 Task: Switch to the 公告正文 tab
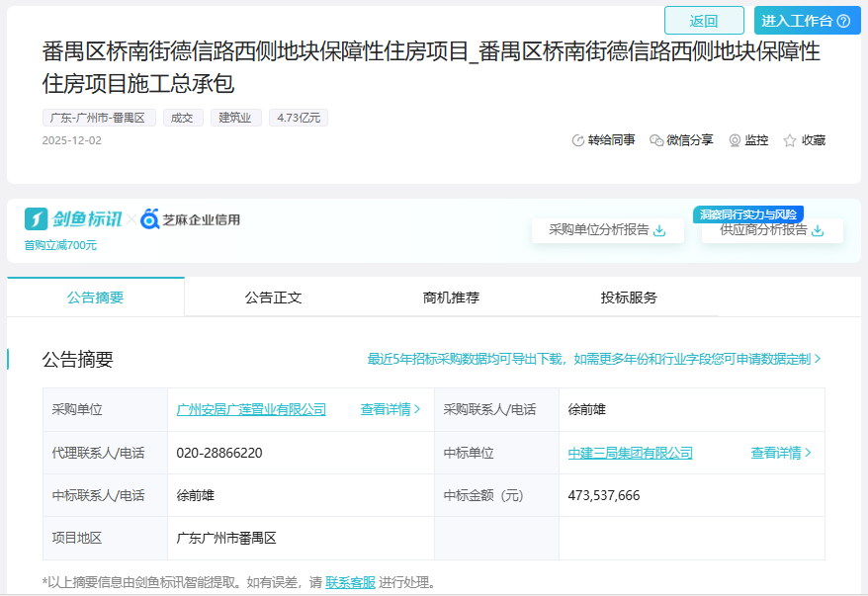(x=273, y=298)
